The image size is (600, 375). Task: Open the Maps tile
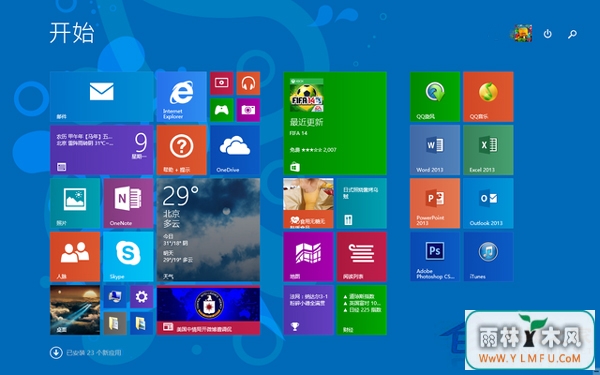click(x=308, y=256)
